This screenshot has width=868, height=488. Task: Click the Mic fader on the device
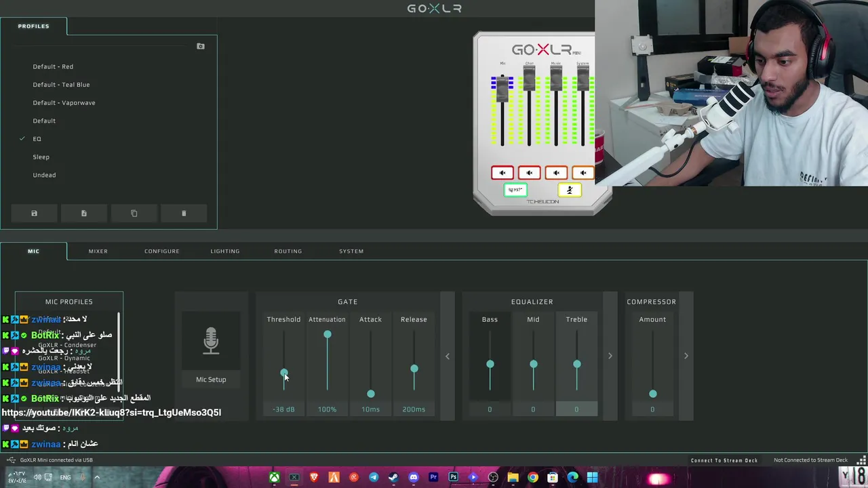point(502,89)
